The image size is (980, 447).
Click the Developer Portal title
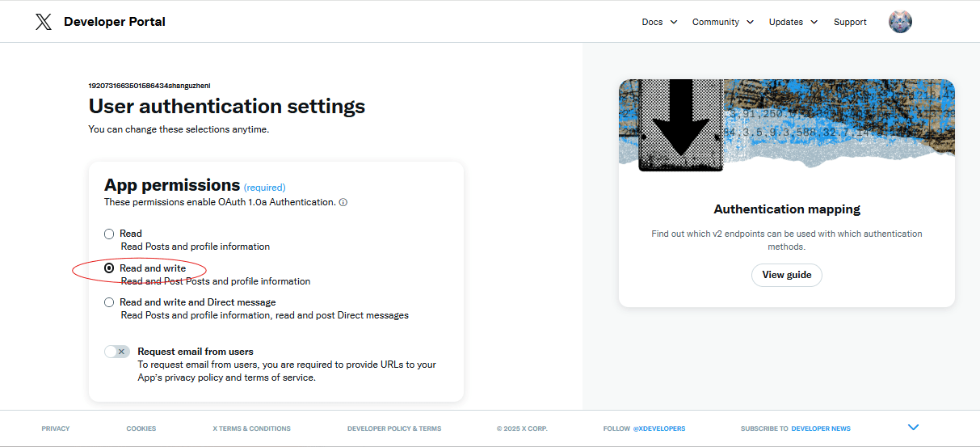115,22
